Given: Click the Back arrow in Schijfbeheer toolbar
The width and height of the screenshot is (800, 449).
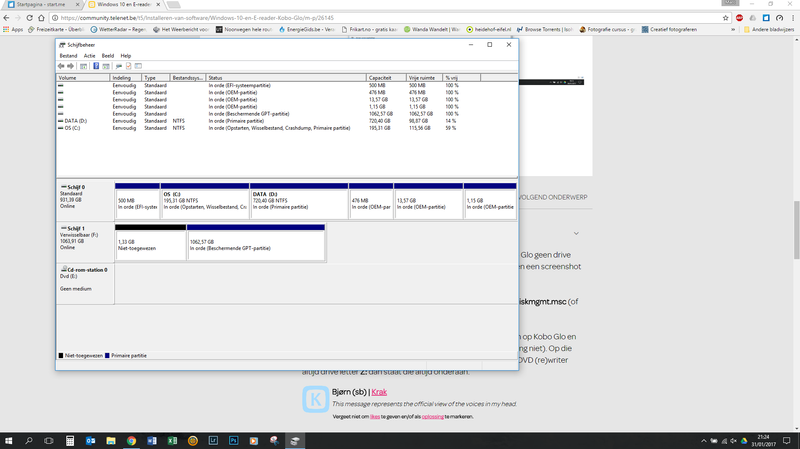Looking at the screenshot, I should tap(61, 66).
